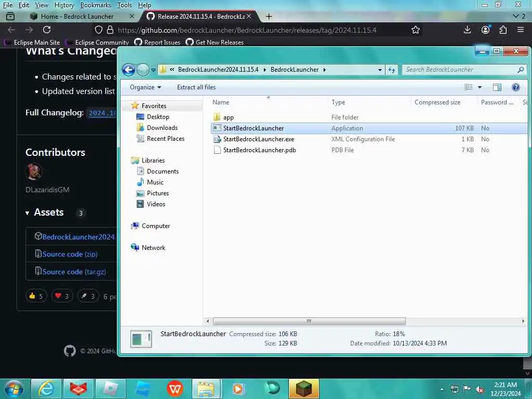
Task: Open Firefox application menu
Action: click(521, 30)
